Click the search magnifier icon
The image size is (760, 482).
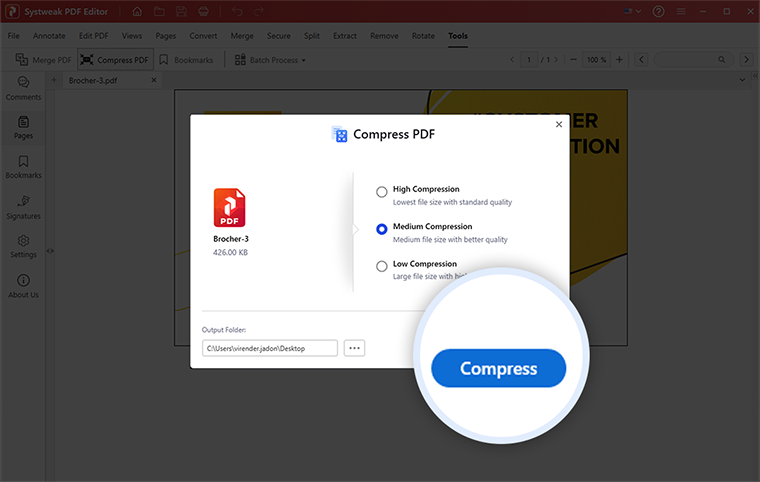pos(722,60)
